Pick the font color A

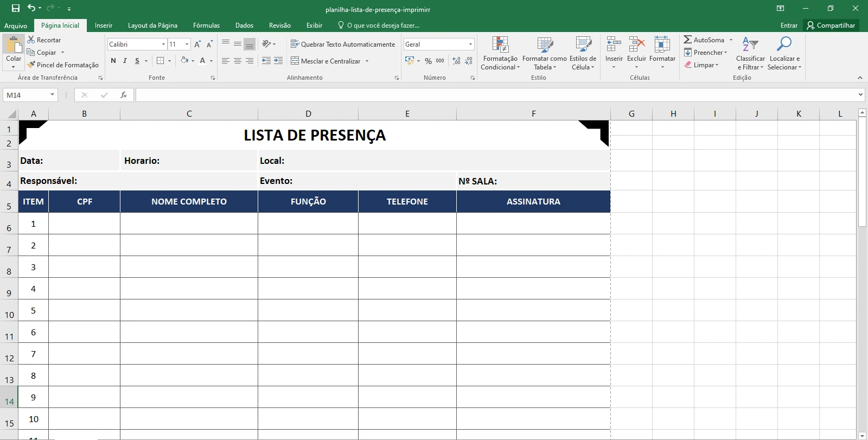[202, 61]
